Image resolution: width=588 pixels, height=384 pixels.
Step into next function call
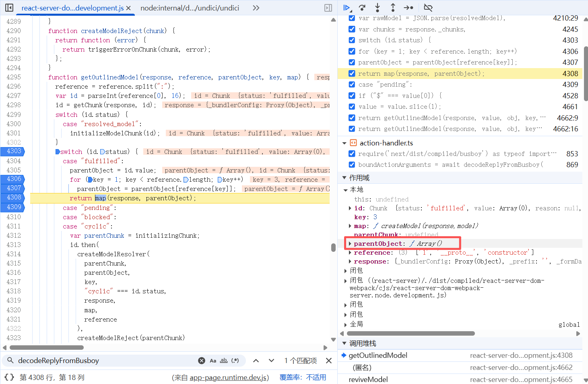377,8
